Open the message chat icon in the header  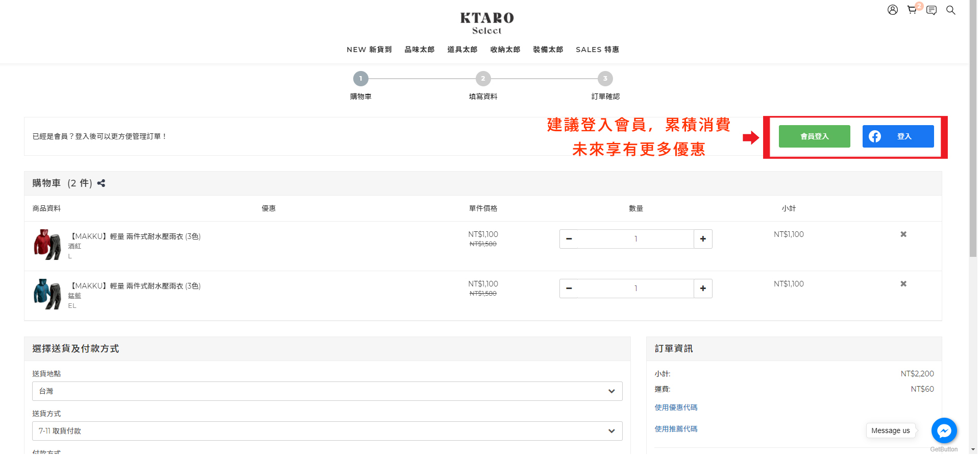click(x=932, y=10)
